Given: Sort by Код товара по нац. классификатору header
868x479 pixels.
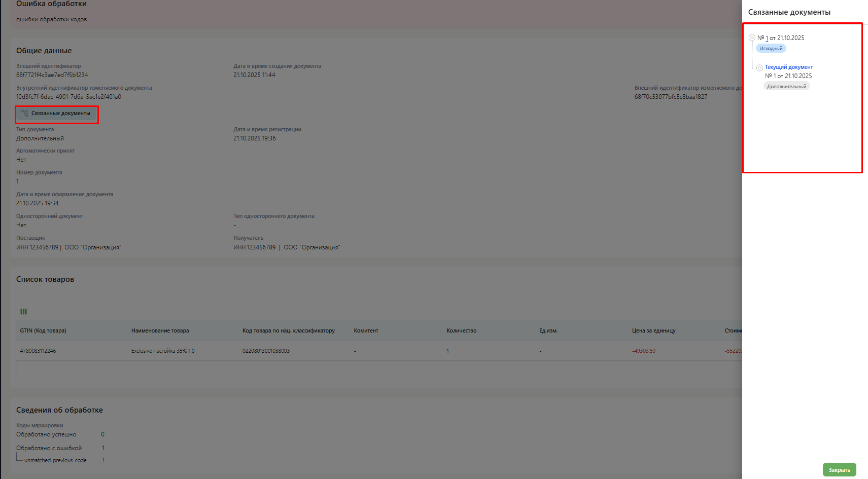Looking at the screenshot, I should (x=288, y=330).
